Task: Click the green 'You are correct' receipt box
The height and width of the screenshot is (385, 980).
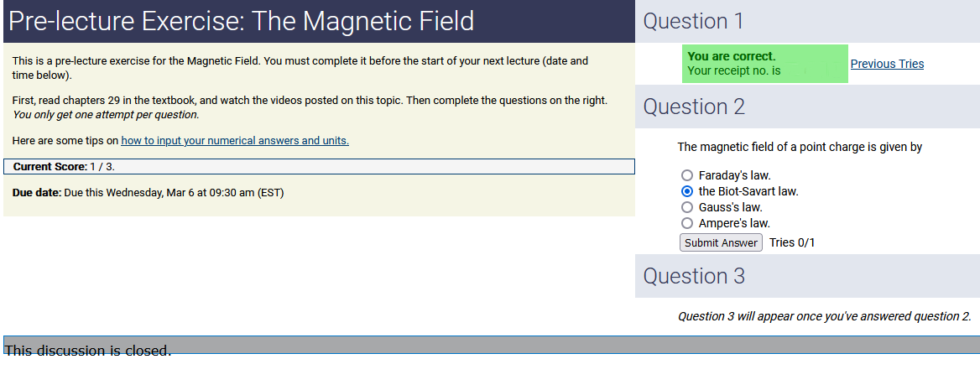Action: click(x=764, y=64)
